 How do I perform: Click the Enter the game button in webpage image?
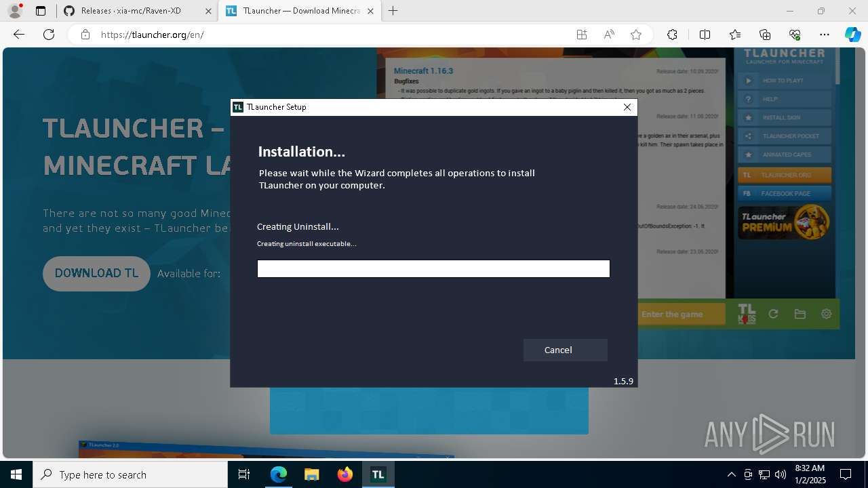click(682, 314)
